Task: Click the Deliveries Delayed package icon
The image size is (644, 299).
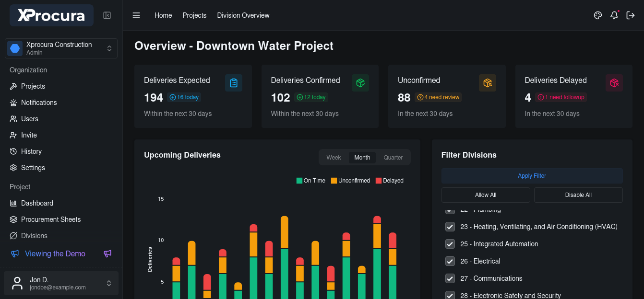Action: coord(614,83)
